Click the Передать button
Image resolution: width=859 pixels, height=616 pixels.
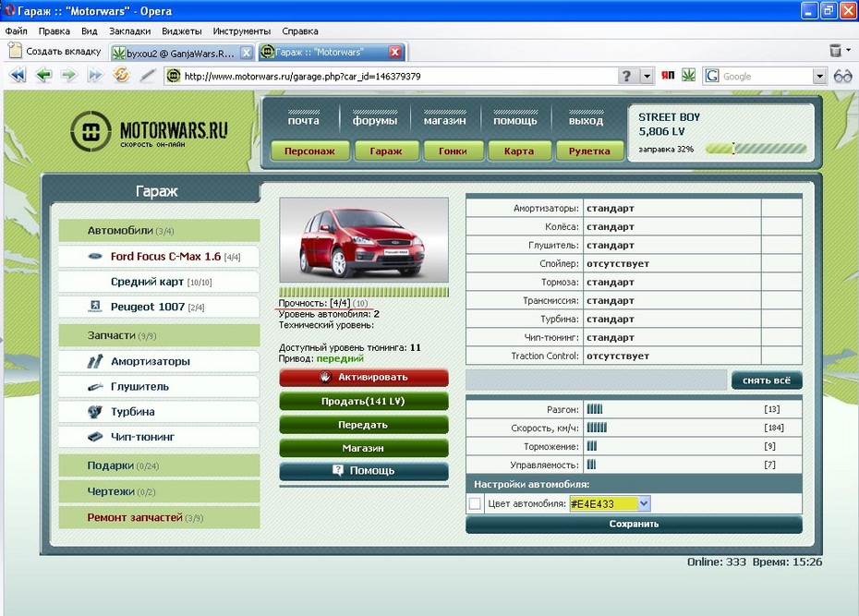tap(364, 425)
